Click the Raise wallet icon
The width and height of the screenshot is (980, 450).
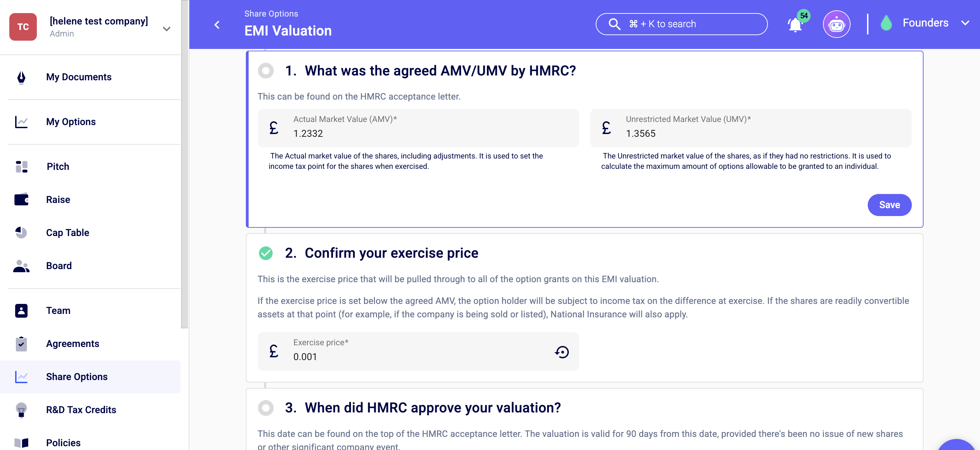(x=21, y=199)
